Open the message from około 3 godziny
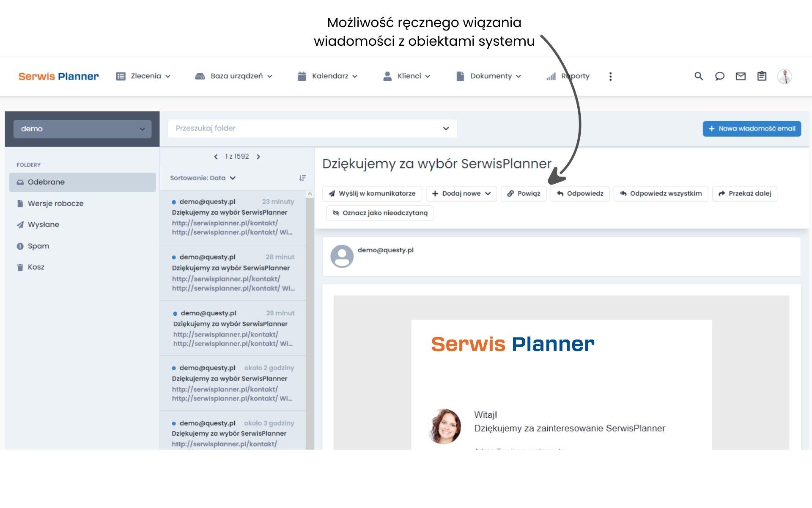This screenshot has width=812, height=508. tap(233, 431)
